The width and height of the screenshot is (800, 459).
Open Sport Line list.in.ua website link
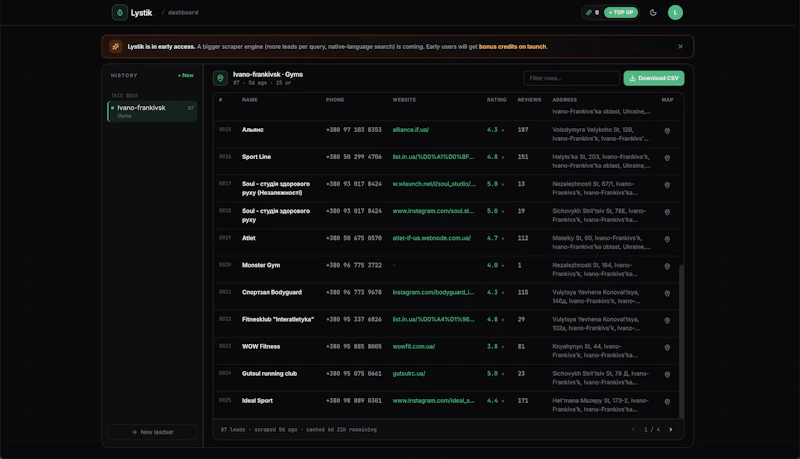[433, 157]
